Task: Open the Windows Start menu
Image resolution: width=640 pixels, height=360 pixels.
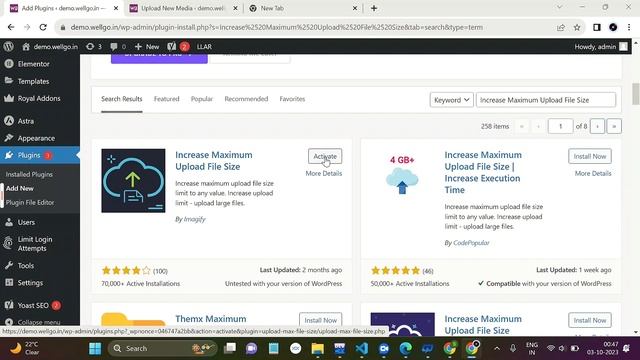Action: pyautogui.click(x=95, y=348)
